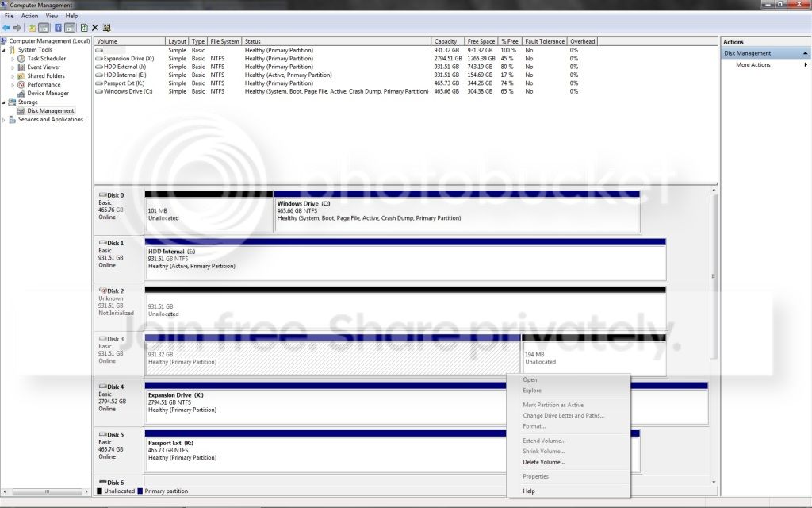812x508 pixels.
Task: Sort by the Status column header
Action: (x=336, y=41)
